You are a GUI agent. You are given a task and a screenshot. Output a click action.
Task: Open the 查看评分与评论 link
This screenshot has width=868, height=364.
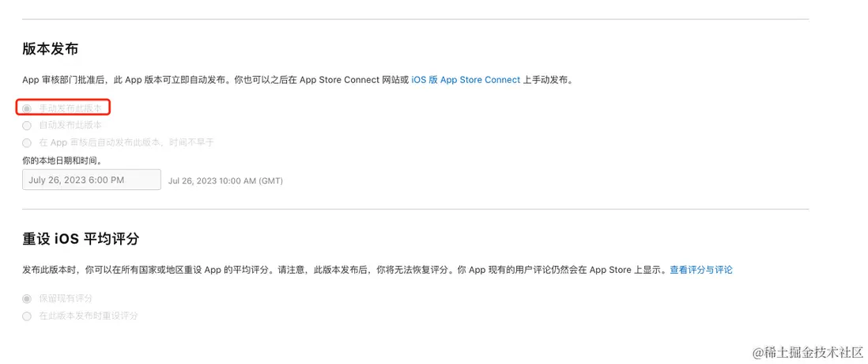[x=700, y=270]
